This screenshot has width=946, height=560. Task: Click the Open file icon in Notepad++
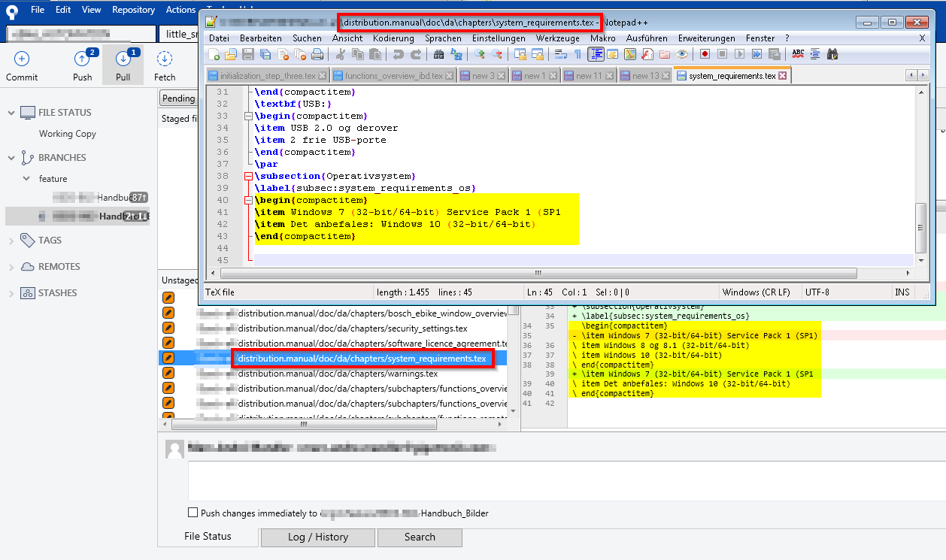[x=231, y=54]
